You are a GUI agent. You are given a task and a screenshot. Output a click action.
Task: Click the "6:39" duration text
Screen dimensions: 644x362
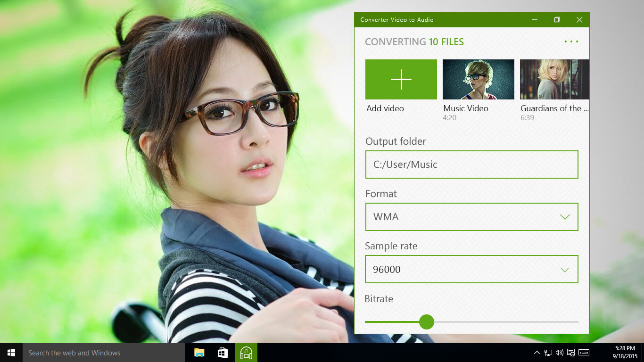527,118
